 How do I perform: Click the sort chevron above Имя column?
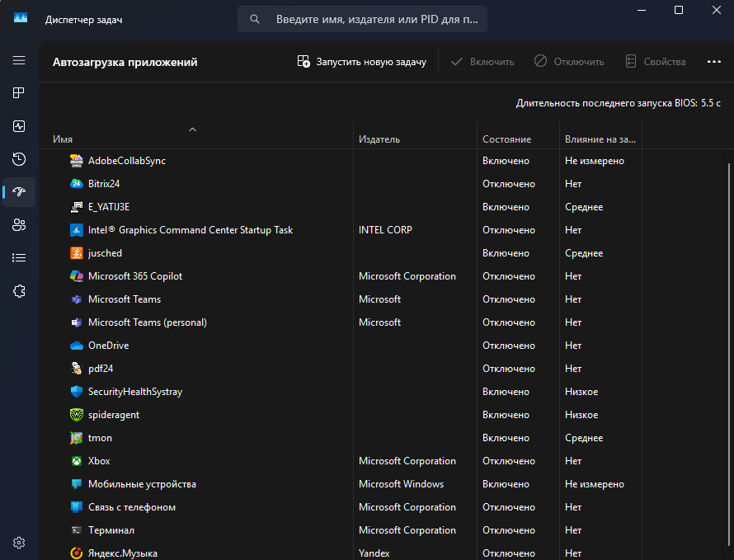click(192, 129)
